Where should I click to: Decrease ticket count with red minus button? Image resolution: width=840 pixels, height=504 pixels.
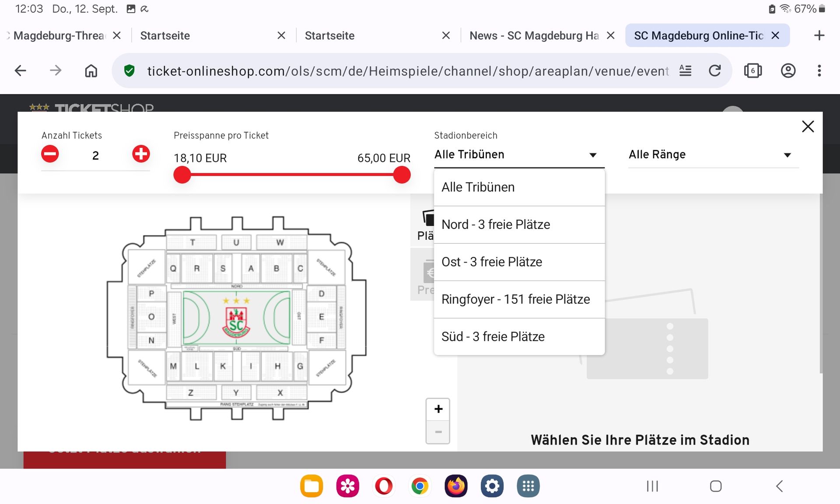[50, 154]
